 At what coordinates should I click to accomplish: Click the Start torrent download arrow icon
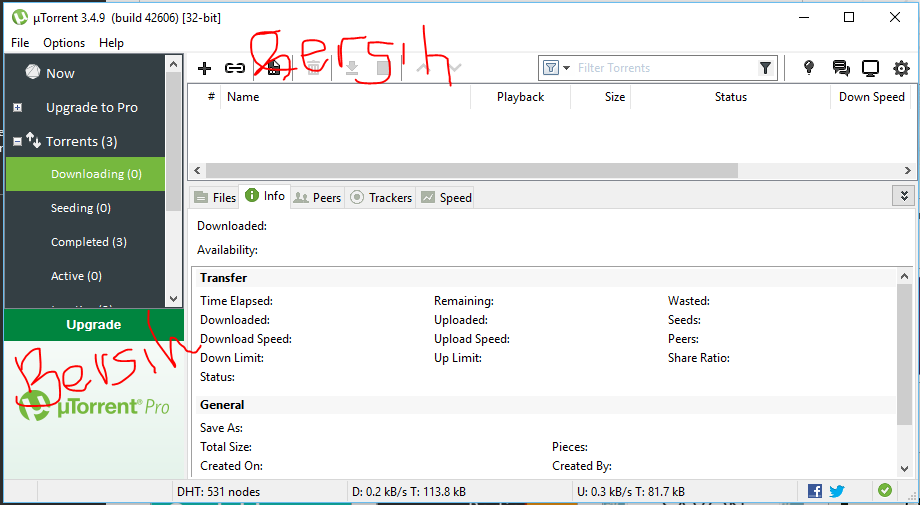tap(352, 69)
